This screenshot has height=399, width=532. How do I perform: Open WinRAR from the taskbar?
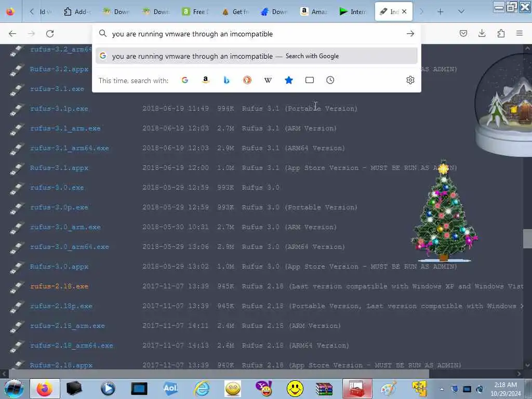click(x=324, y=389)
